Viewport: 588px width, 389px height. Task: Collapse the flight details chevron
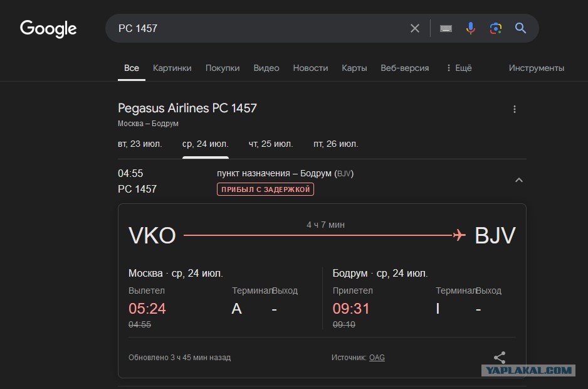pos(519,180)
